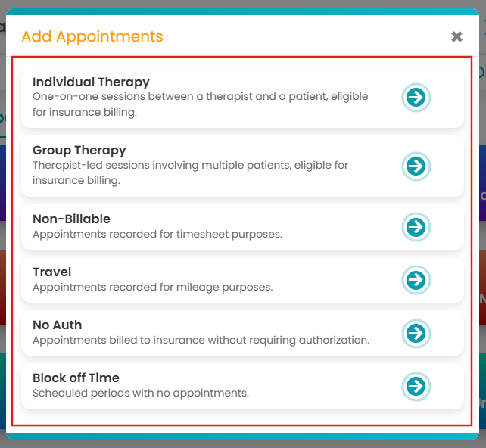Click the 'recorded for mileage purposes' description
The width and height of the screenshot is (486, 448).
[152, 287]
